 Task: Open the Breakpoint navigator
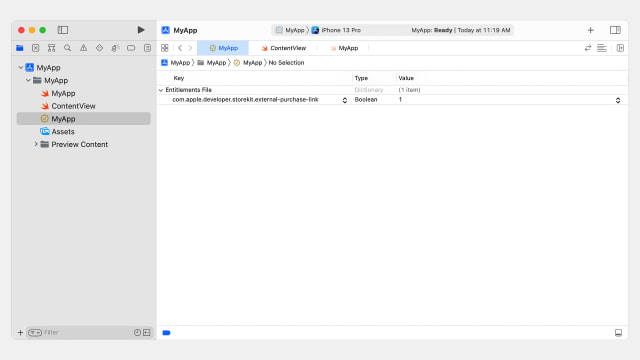[x=131, y=48]
